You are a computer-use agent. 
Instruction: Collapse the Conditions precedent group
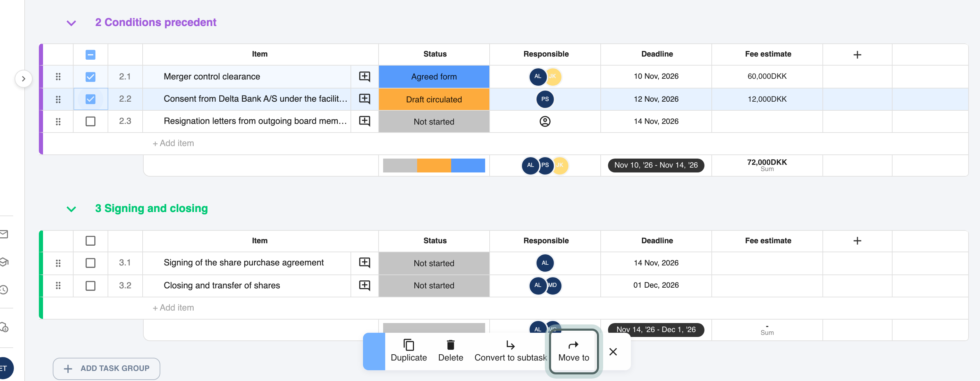[71, 23]
